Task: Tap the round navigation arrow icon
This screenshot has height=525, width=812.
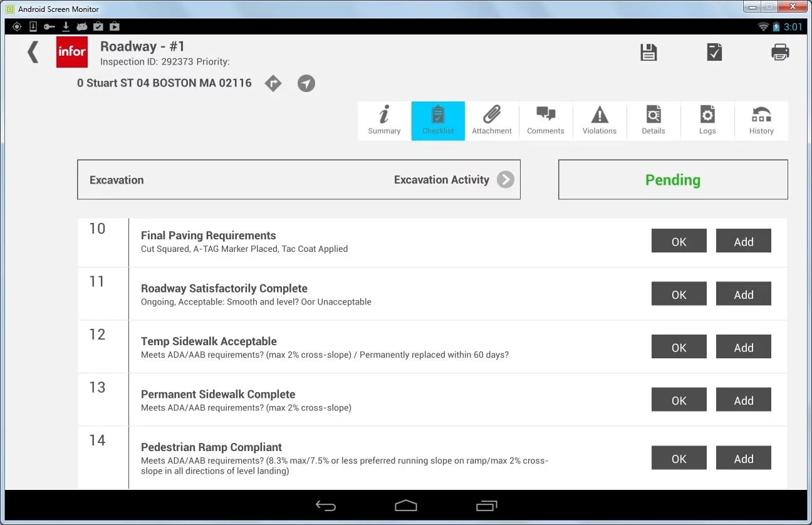Action: pyautogui.click(x=306, y=83)
